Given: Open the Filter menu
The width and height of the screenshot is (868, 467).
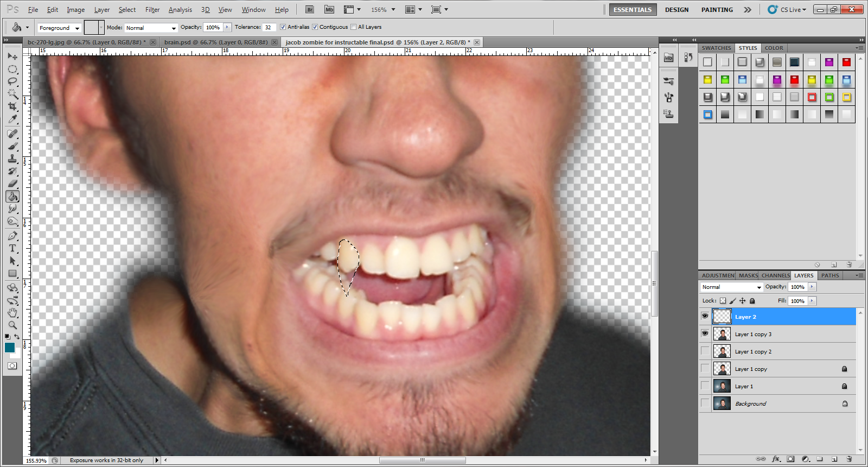Looking at the screenshot, I should (152, 10).
